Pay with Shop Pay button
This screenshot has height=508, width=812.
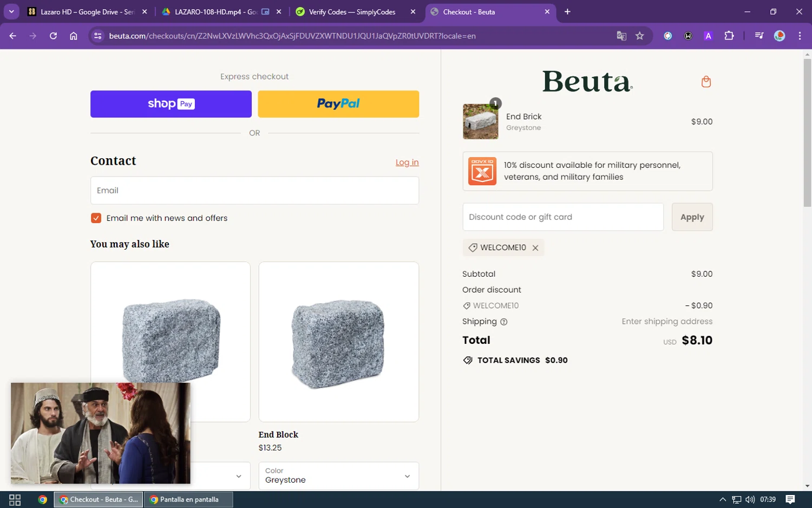(171, 104)
